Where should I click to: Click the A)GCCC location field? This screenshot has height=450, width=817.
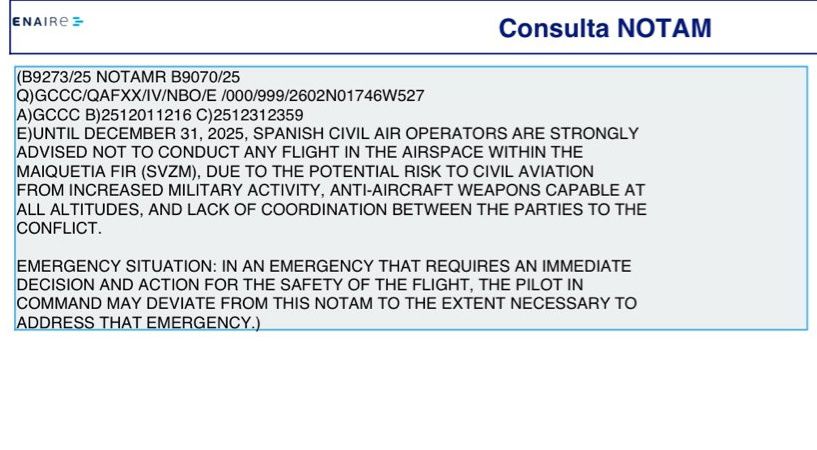click(x=47, y=115)
